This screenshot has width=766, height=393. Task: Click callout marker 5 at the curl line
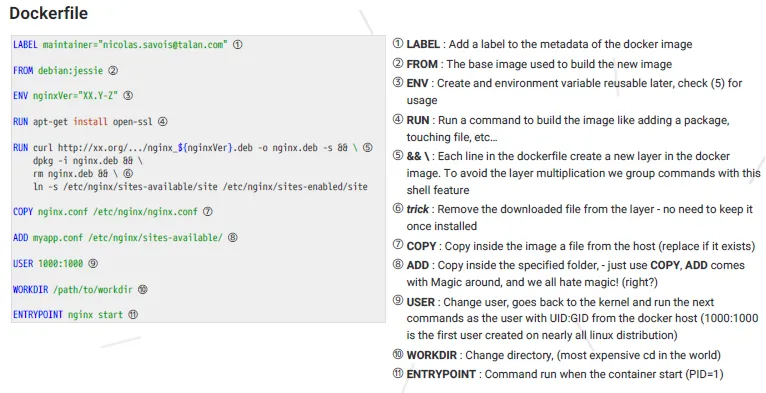368,147
